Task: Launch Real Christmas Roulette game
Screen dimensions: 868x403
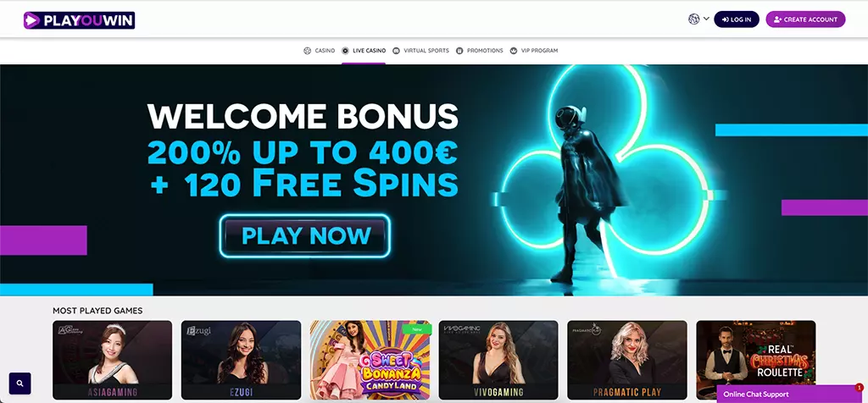Action: pyautogui.click(x=755, y=360)
